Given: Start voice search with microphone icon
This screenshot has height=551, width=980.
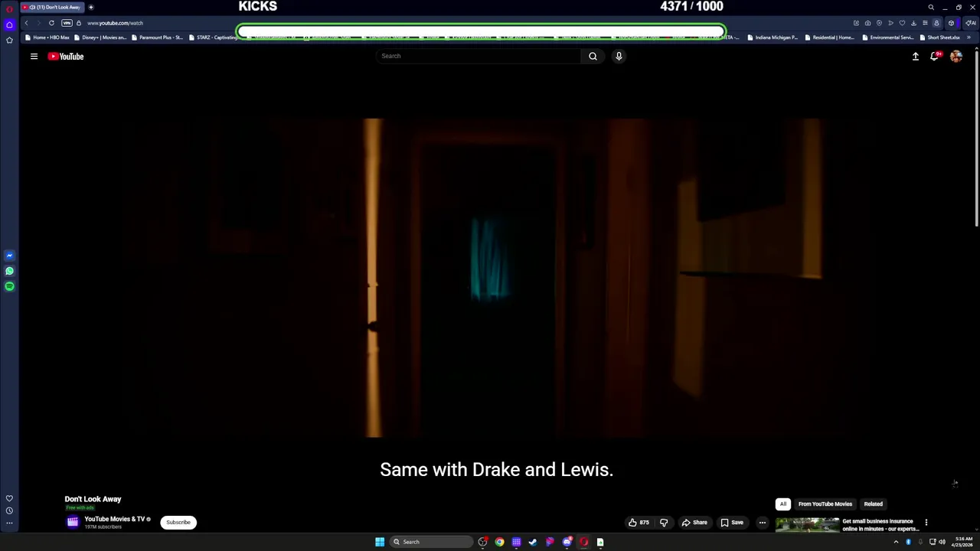Looking at the screenshot, I should [x=619, y=56].
